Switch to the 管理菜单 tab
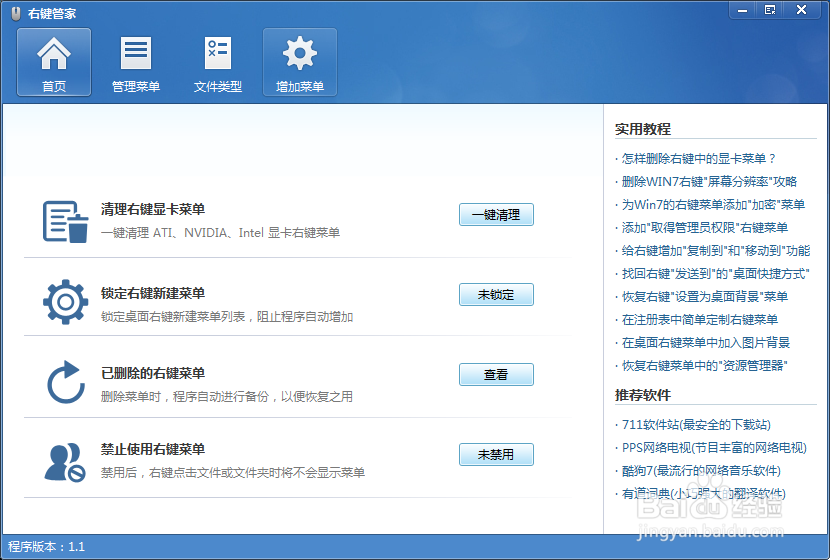830x560 pixels. point(136,62)
